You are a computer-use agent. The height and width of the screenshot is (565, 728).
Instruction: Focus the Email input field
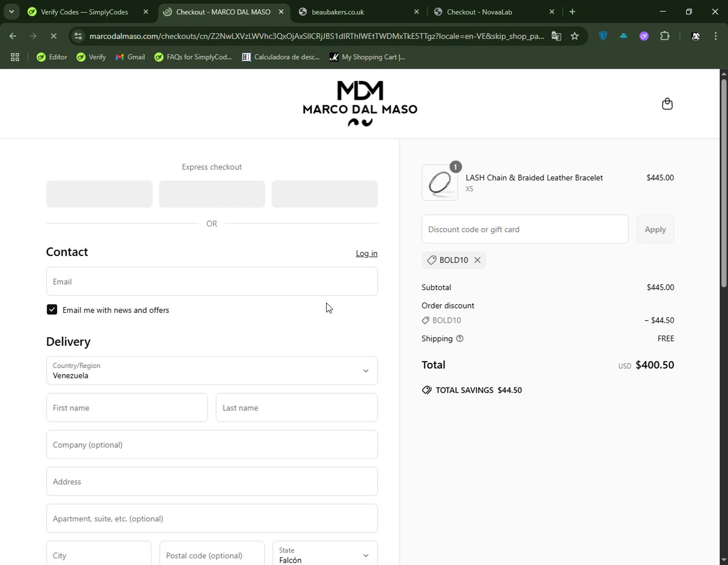212,281
